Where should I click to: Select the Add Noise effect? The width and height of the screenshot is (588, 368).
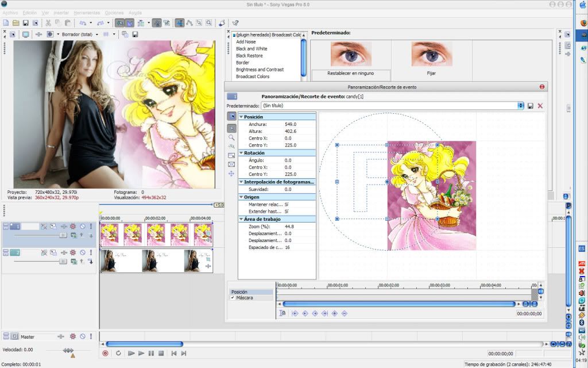246,41
